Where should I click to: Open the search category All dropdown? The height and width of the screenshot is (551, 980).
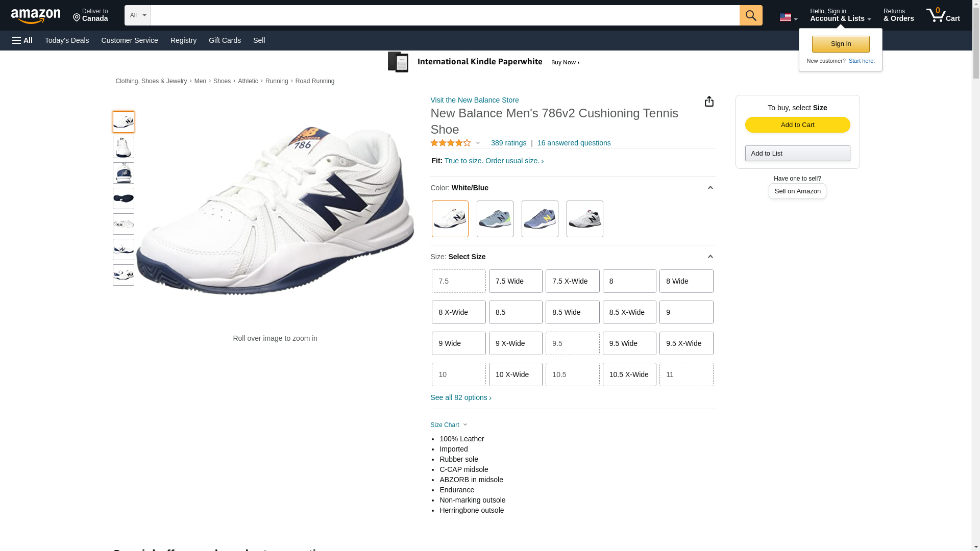137,15
